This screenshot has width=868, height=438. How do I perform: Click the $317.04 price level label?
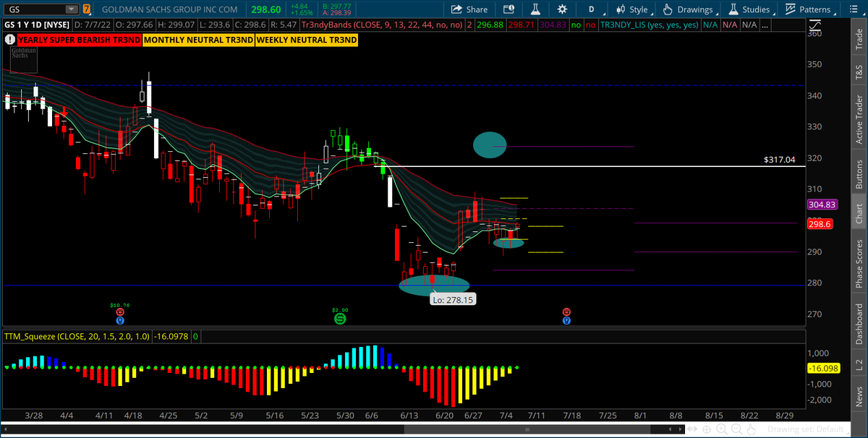click(x=778, y=160)
